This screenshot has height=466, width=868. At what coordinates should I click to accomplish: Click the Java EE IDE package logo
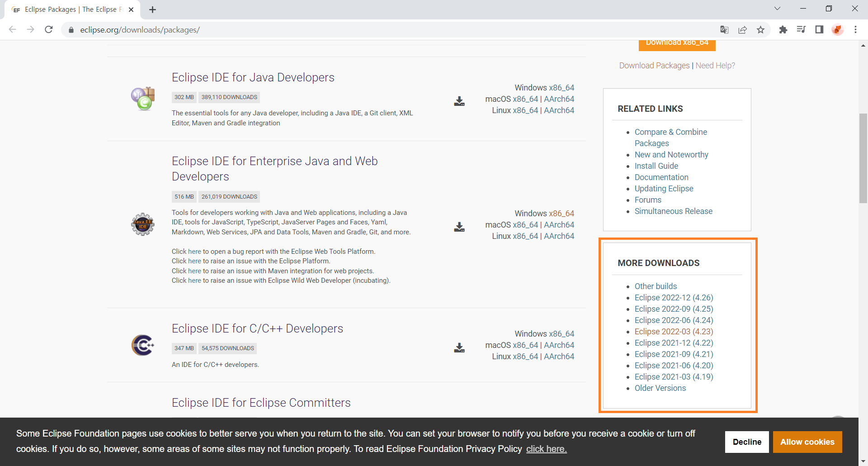[143, 224]
